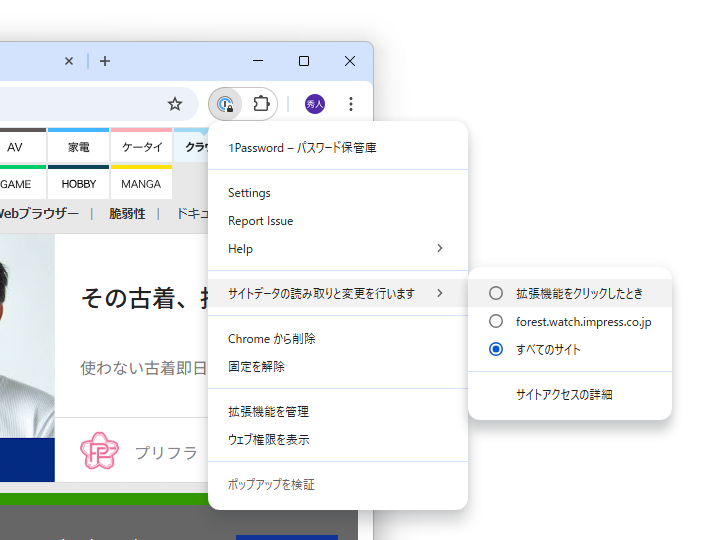Open 'サイトアクセスの詳細' in submenu

tap(570, 394)
